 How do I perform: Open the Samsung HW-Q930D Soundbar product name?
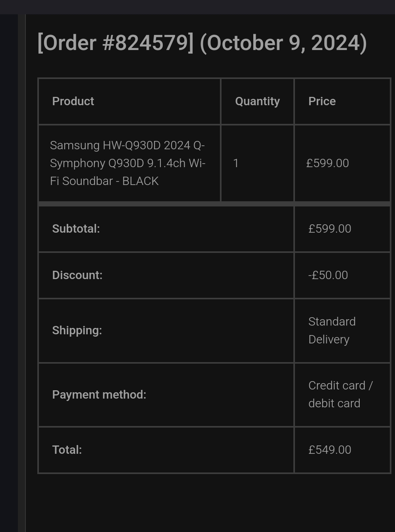click(127, 163)
